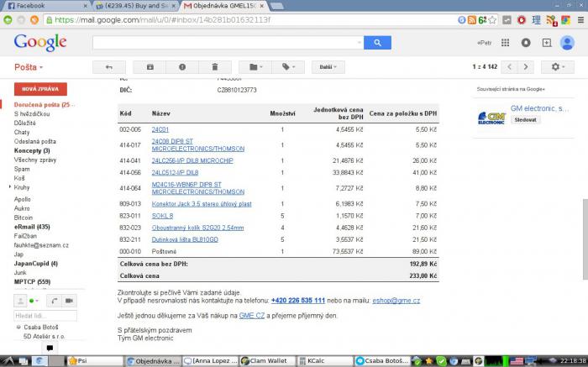Open Clam Wallet in the taskbar

(x=268, y=360)
